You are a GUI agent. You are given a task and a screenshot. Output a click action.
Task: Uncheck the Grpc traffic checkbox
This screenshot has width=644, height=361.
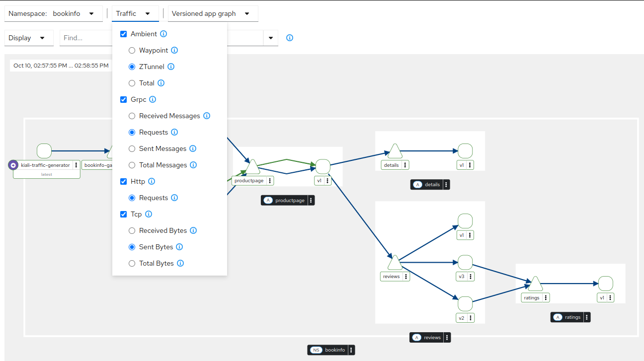point(123,99)
